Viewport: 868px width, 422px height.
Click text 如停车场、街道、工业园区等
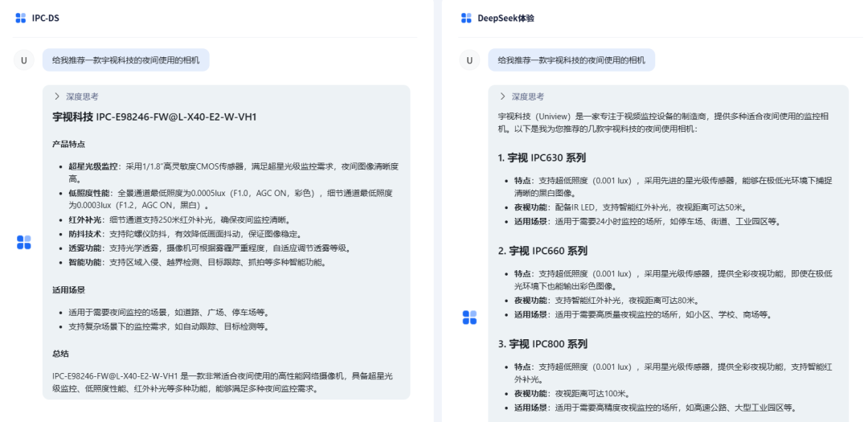click(x=725, y=222)
